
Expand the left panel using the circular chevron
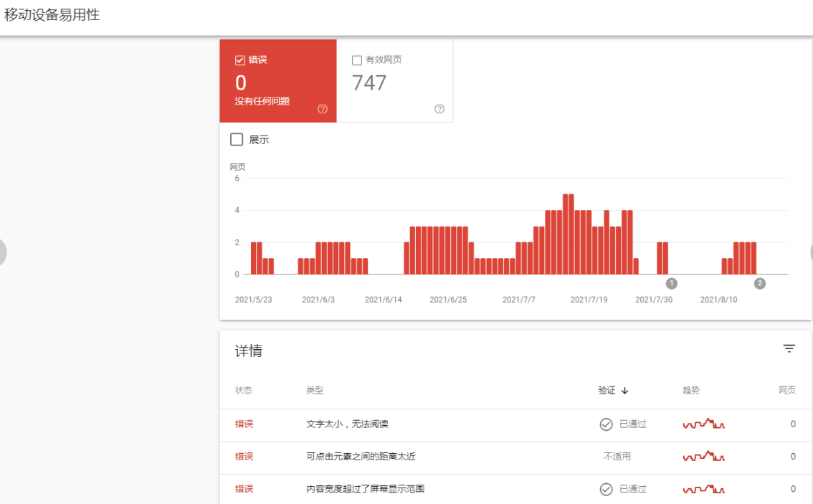(1, 252)
